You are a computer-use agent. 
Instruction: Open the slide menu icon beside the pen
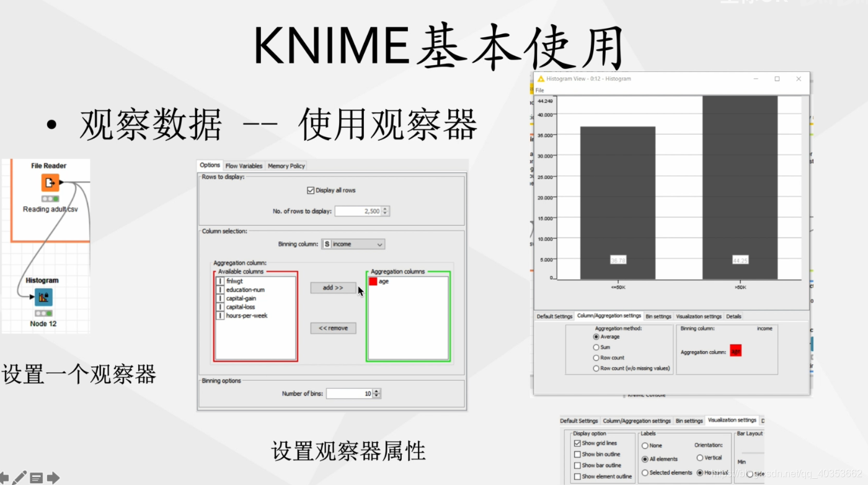(36, 478)
